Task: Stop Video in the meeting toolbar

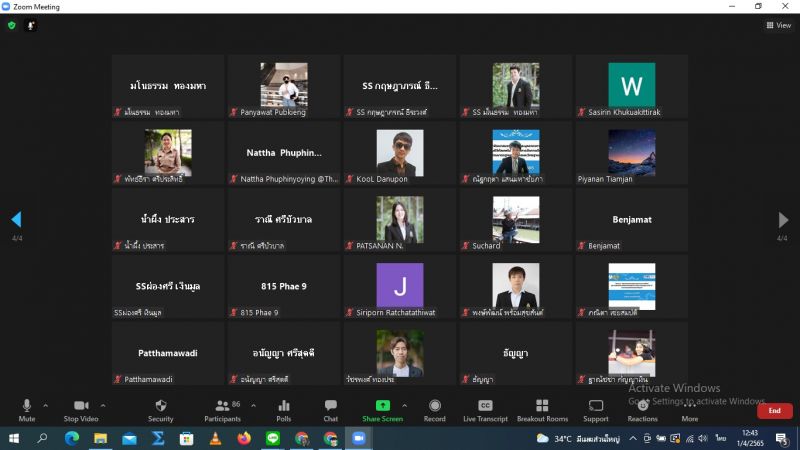Action: click(81, 410)
